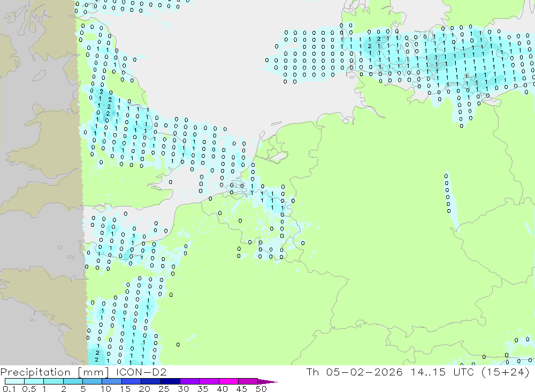Click the '0.5' legend scale label
Viewport: 535px width, 392px height.
(29, 389)
